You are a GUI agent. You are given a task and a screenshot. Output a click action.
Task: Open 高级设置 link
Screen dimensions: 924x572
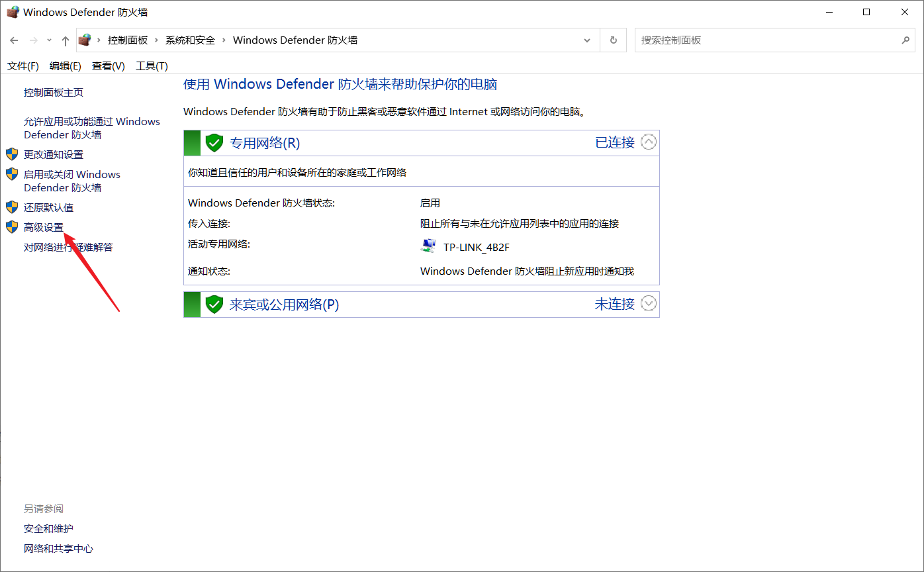44,227
